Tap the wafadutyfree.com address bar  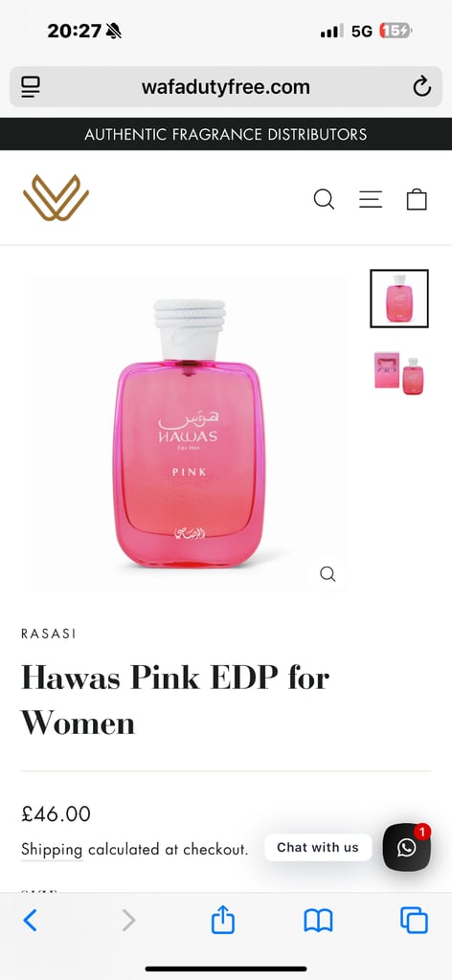(x=226, y=87)
